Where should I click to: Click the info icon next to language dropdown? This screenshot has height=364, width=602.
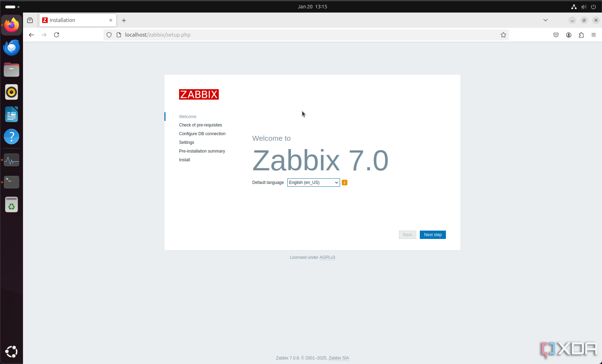(x=344, y=182)
